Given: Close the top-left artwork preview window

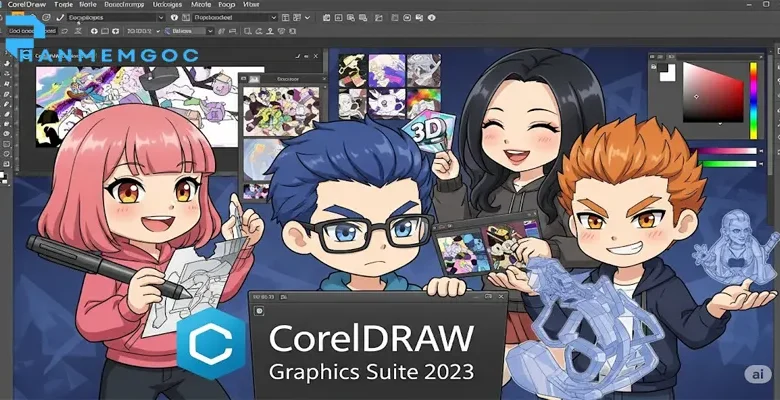Looking at the screenshot, I should 315,56.
